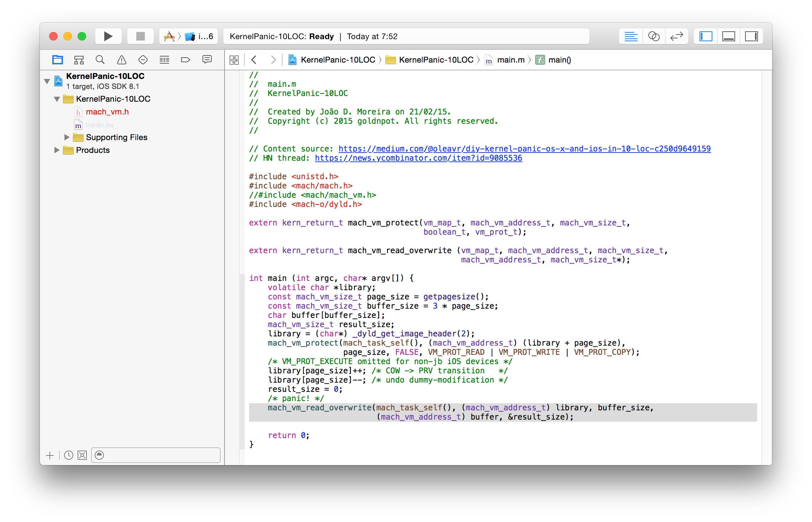812x522 pixels.
Task: Open the Symbol navigator icon
Action: click(x=79, y=60)
